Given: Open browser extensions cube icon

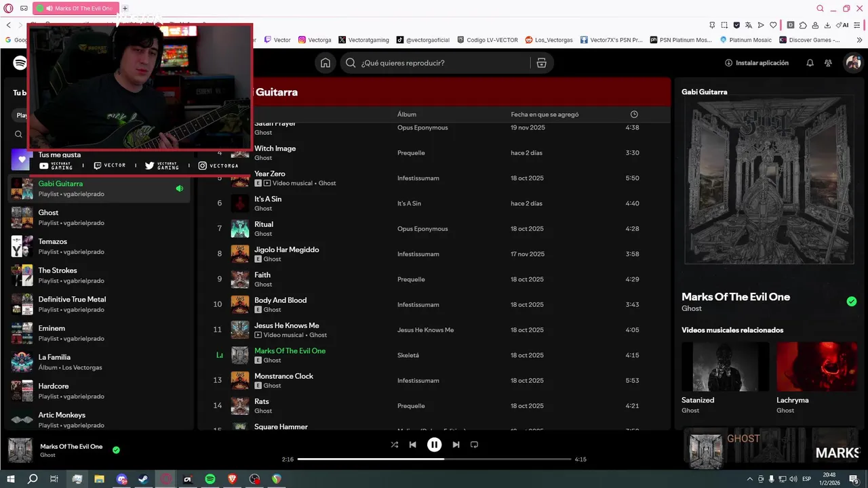Looking at the screenshot, I should click(x=803, y=25).
